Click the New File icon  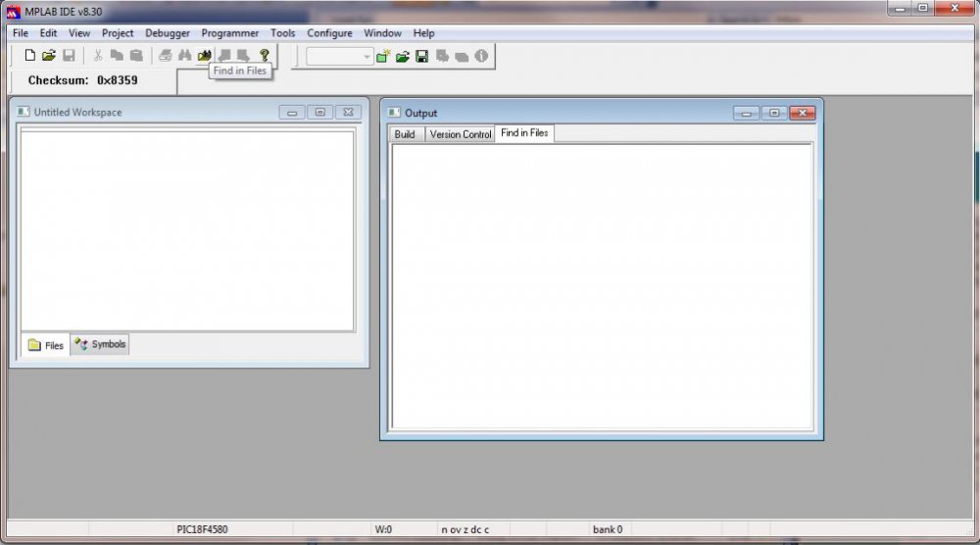(x=29, y=56)
